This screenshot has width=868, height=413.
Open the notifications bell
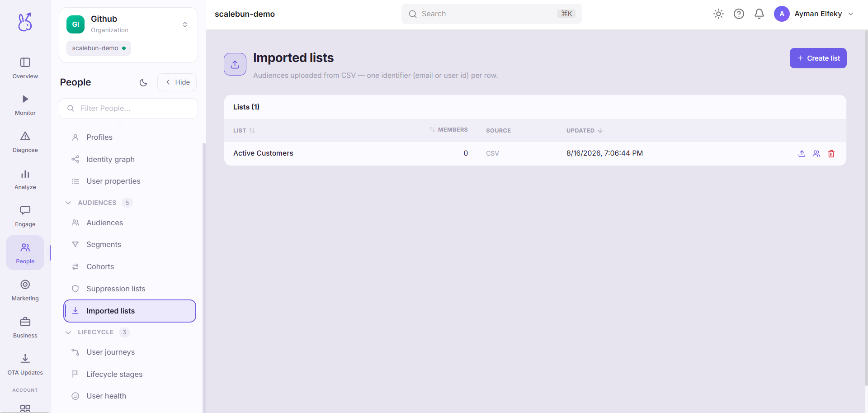tap(759, 14)
